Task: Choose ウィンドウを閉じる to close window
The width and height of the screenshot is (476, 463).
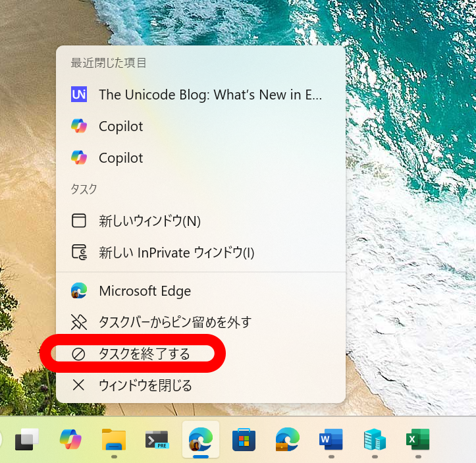Action: coord(201,385)
